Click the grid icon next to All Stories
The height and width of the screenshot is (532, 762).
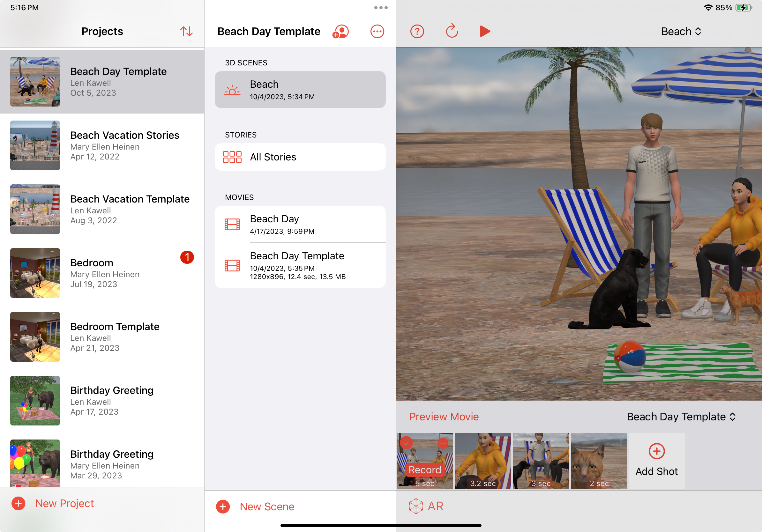click(x=232, y=157)
